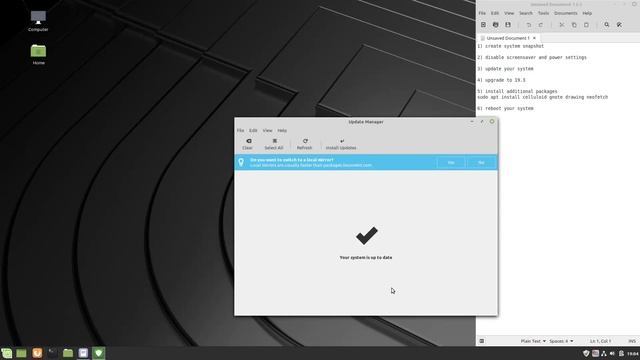Click Install Updates in Update Manager
Screen dimensions: 640x360
341,144
